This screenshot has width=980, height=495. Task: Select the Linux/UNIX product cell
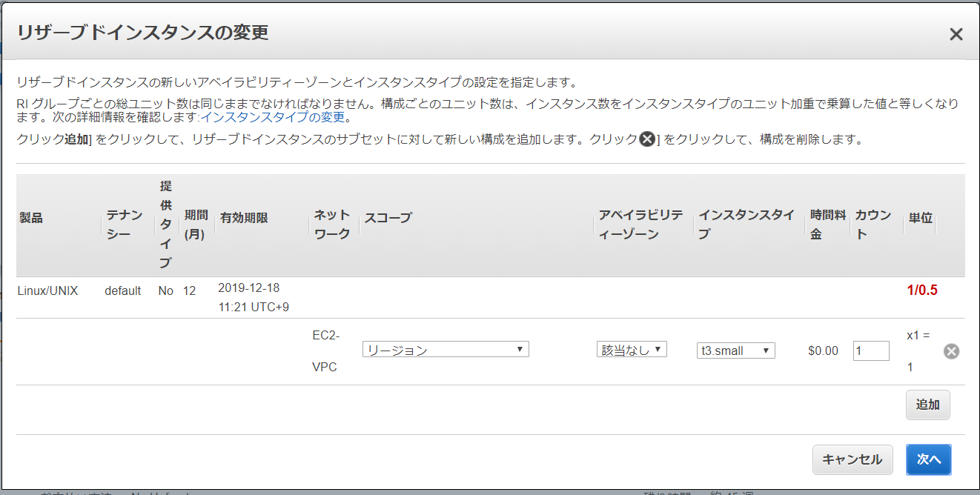coord(47,290)
